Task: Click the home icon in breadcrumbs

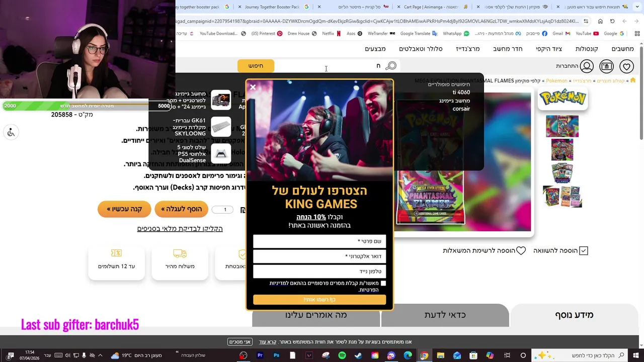Action: pos(633,80)
